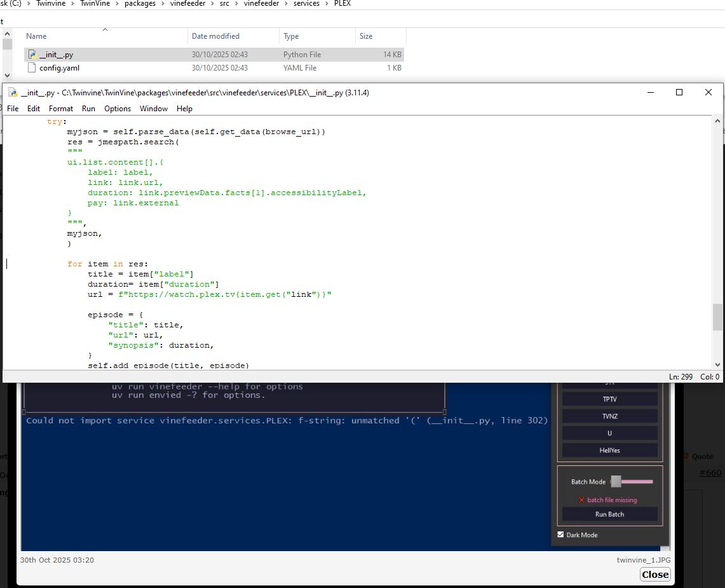Click the Python icon of __init__.py file
Screen dimensions: 725x588
pos(32,55)
